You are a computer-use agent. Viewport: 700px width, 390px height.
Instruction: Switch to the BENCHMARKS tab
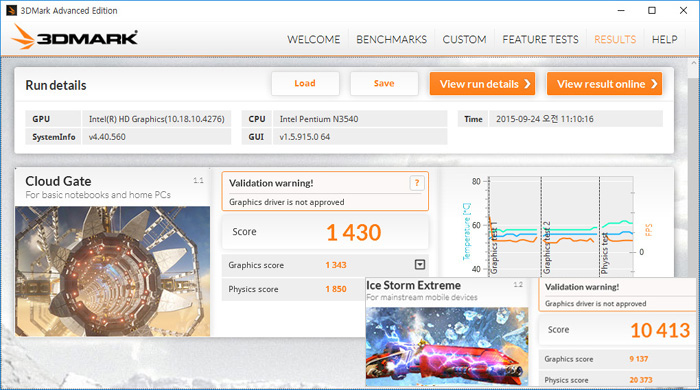click(x=391, y=39)
